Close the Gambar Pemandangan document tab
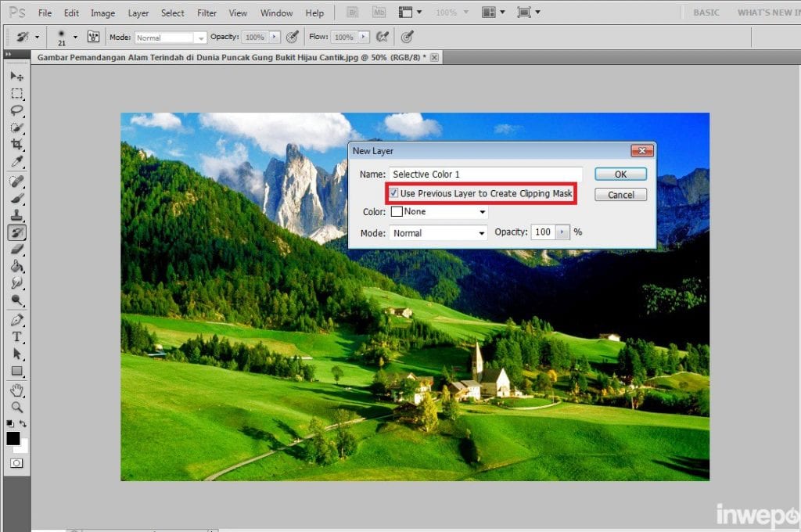The width and height of the screenshot is (801, 532). [434, 57]
